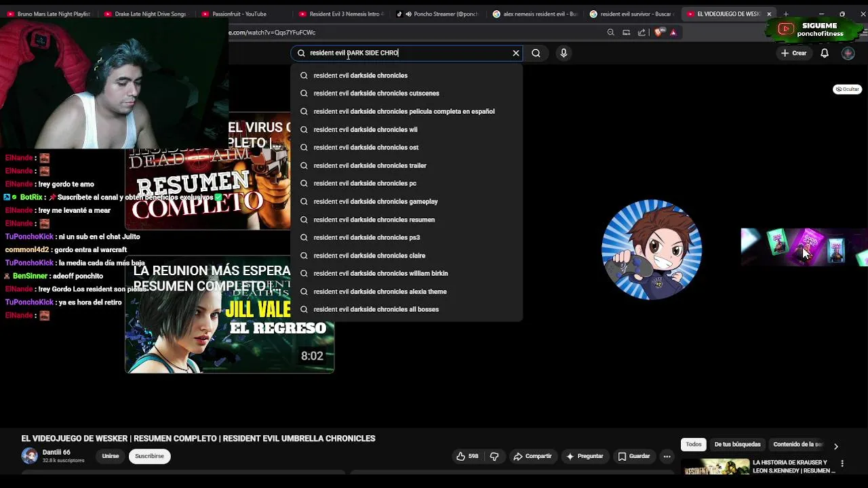Switch to resident evil survivor Google tab
This screenshot has width=868, height=488.
[x=631, y=14]
